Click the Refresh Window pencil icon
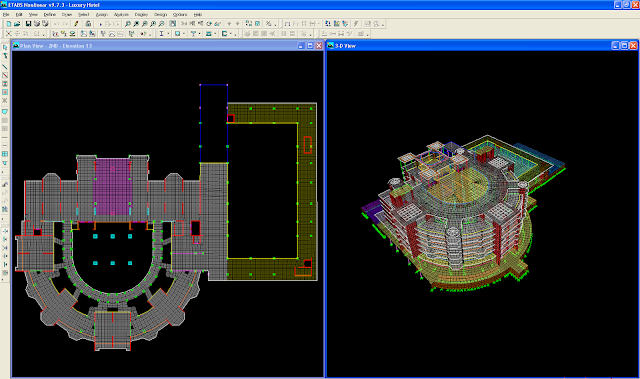 point(76,24)
